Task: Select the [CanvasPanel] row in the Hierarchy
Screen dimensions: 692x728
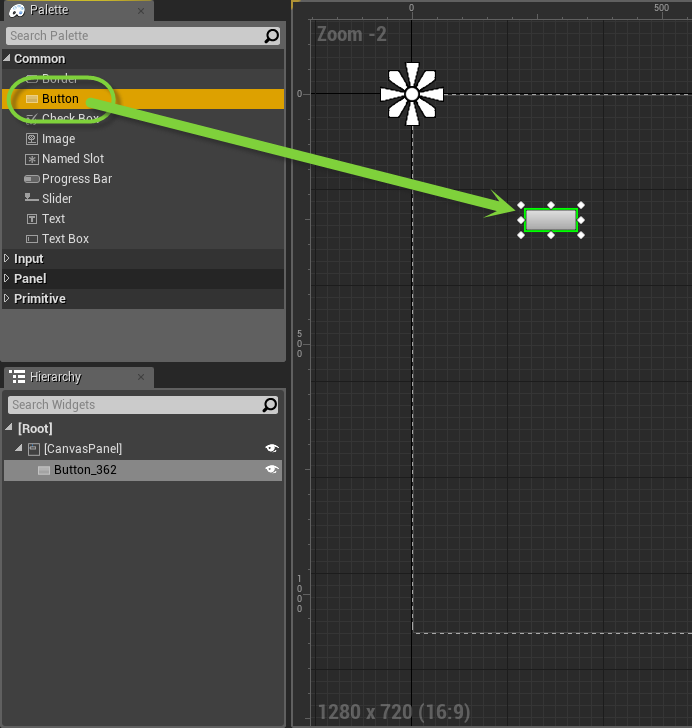Action: click(x=143, y=449)
